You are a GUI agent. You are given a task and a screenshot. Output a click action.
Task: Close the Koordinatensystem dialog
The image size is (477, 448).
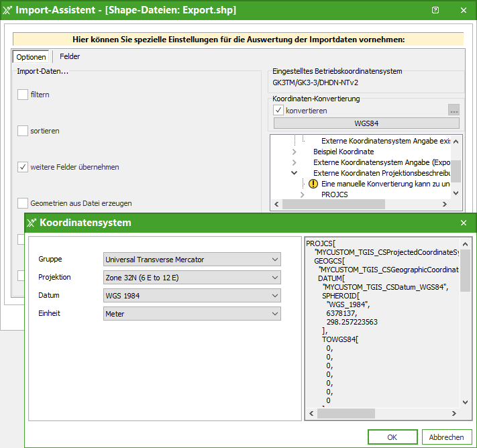pyautogui.click(x=464, y=223)
